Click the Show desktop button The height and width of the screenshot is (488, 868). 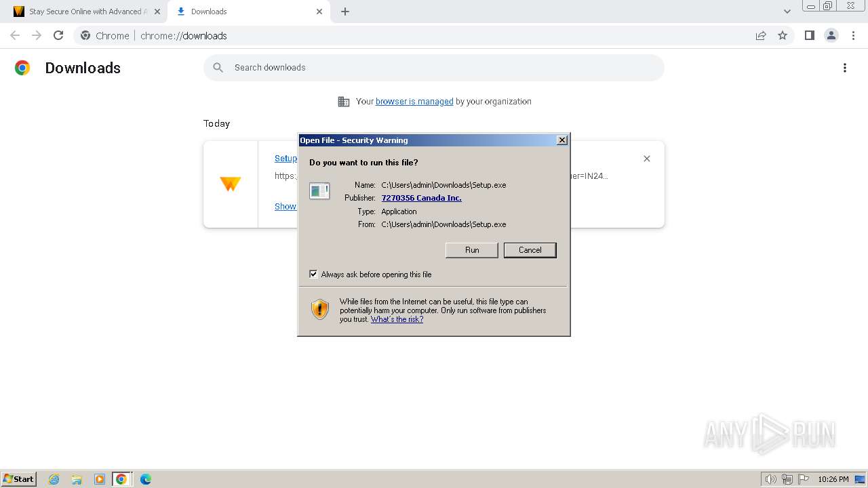pyautogui.click(x=861, y=479)
